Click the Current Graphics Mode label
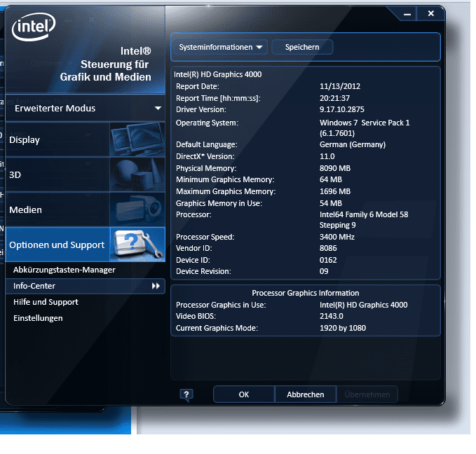Screen dimensions: 476x454 click(x=217, y=328)
